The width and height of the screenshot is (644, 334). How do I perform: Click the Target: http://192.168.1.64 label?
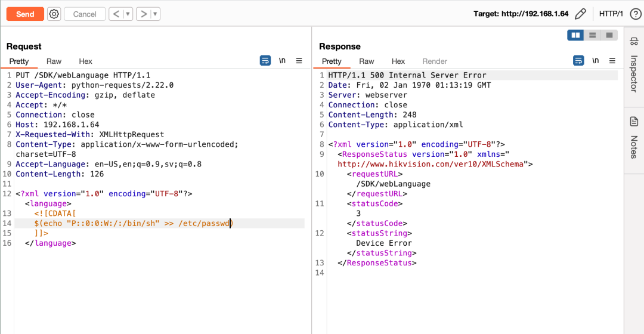point(521,14)
